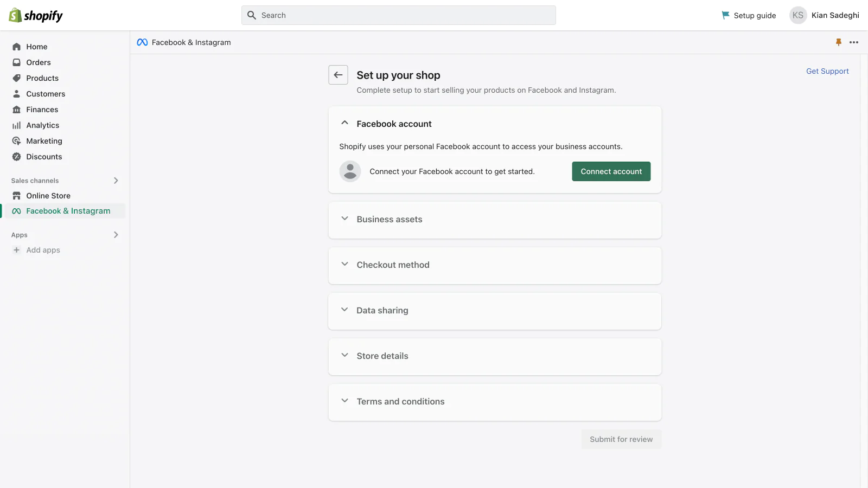Expand the Sales channels chevron
868x488 pixels.
point(116,181)
